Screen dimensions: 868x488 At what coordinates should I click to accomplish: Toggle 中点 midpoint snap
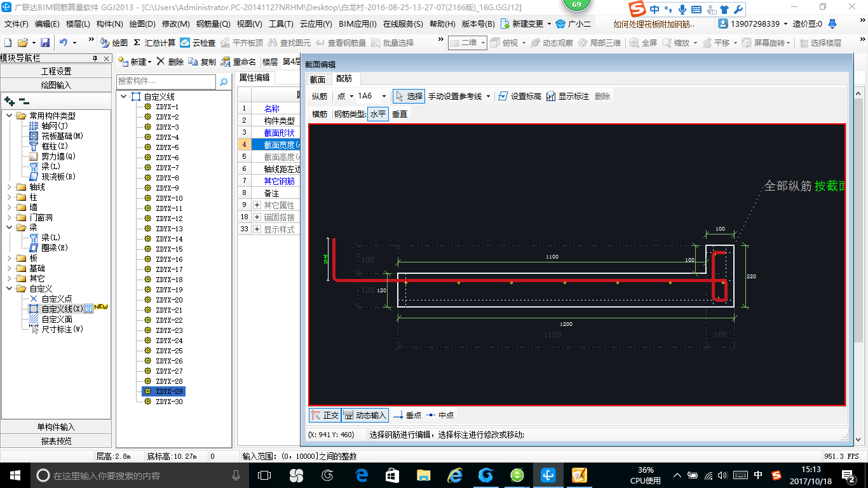point(440,415)
